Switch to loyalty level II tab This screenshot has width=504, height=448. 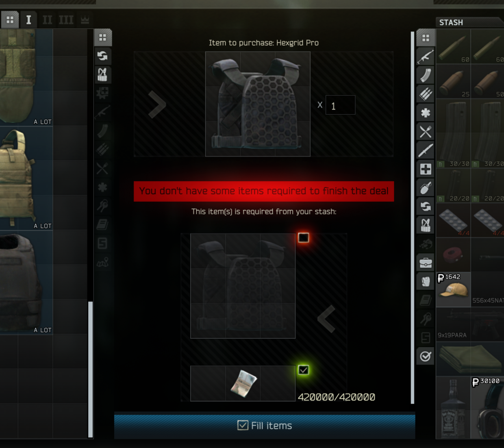(x=47, y=20)
